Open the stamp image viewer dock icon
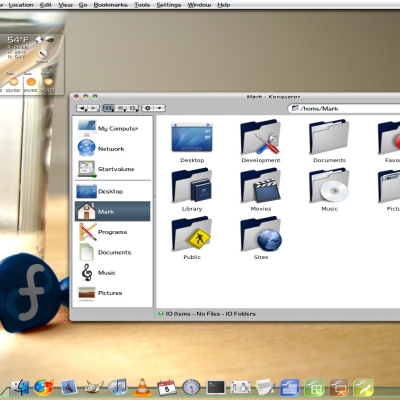 [x=69, y=387]
